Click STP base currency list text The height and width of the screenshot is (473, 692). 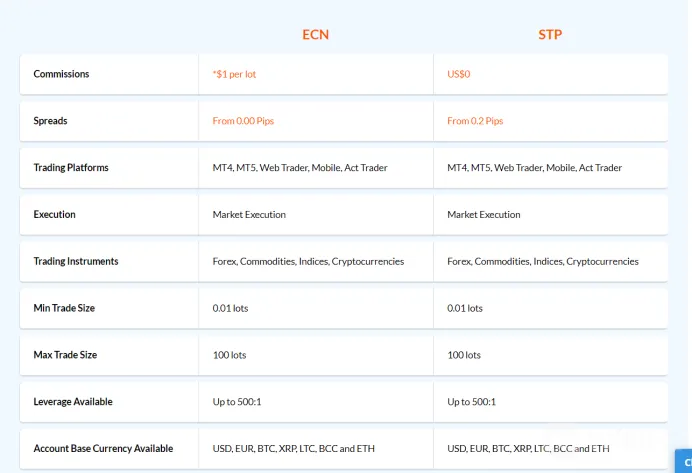click(528, 448)
